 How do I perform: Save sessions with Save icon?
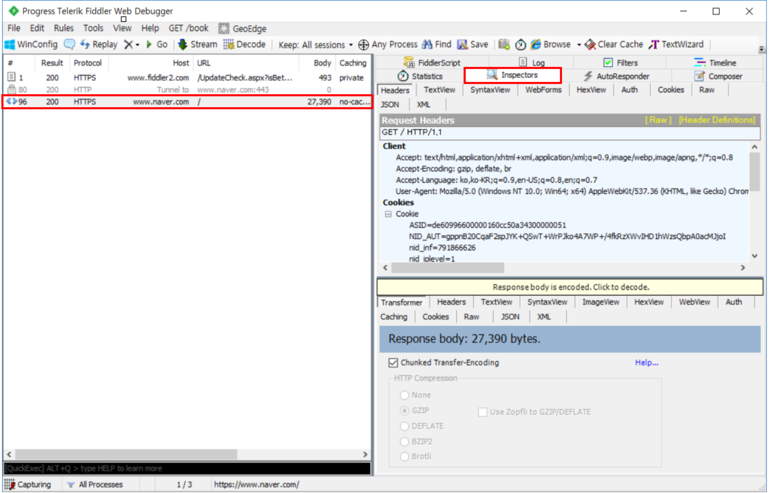point(472,44)
